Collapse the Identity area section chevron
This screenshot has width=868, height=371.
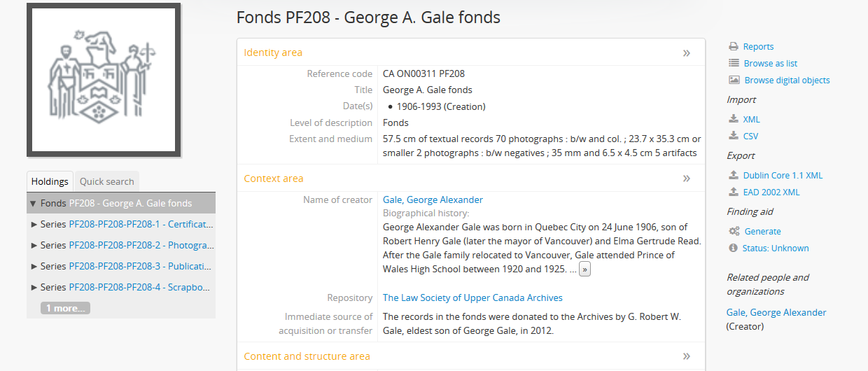[686, 53]
